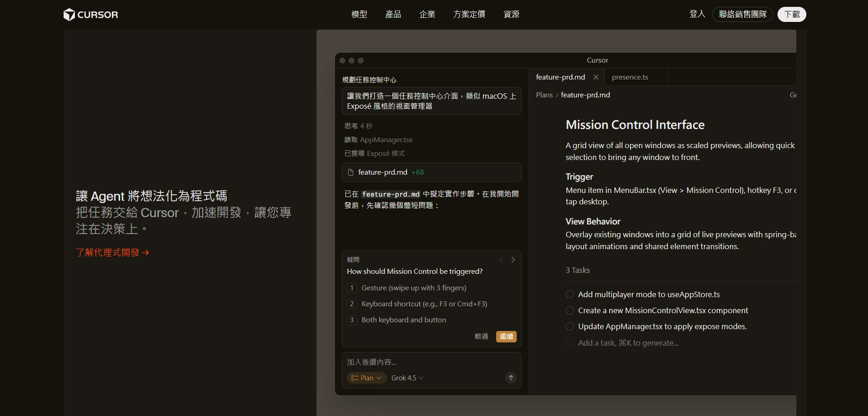This screenshot has height=416, width=868.
Task: Select option 1 Gesture swipe up
Action: tap(407, 288)
